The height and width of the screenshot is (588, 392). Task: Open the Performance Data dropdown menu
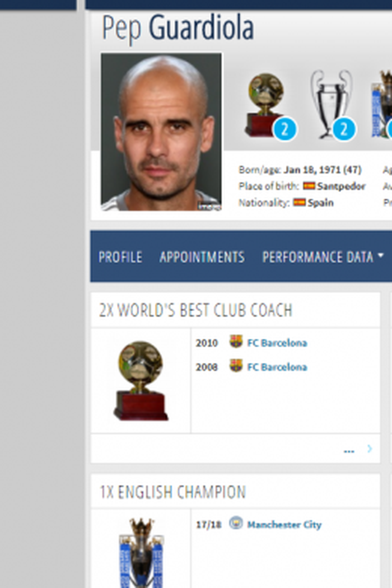pos(323,257)
